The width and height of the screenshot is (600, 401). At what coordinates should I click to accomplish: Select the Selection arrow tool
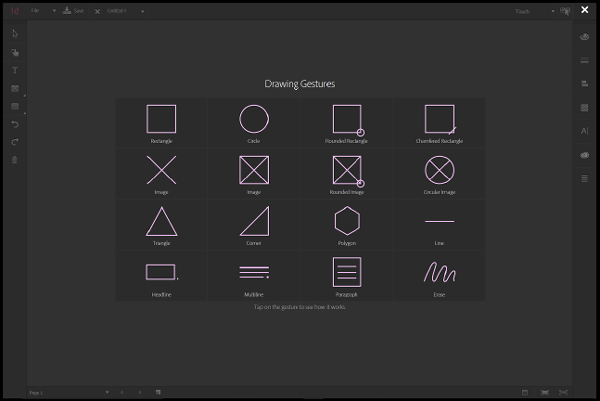click(x=15, y=34)
